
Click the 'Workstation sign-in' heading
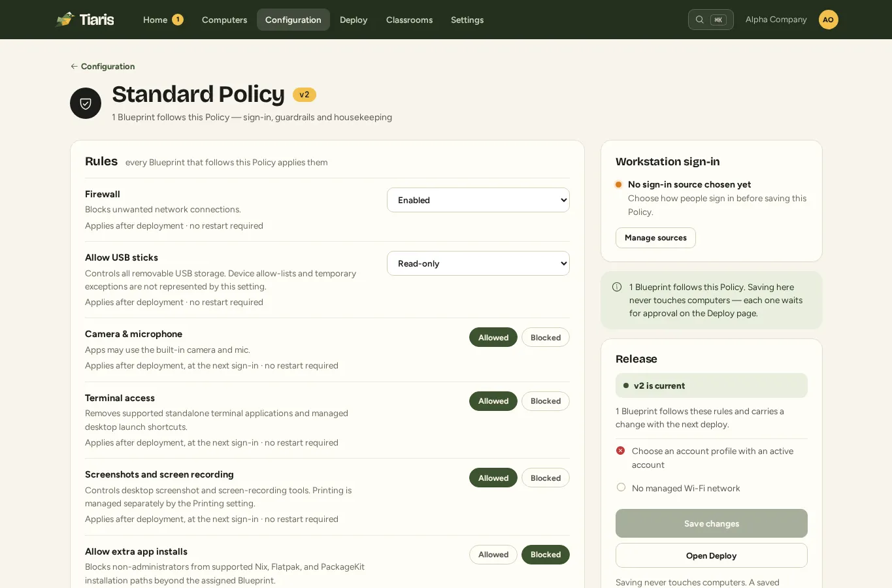(668, 161)
